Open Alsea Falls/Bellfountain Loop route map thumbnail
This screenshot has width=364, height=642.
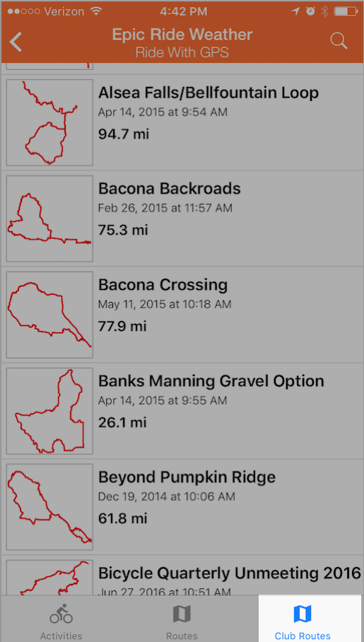(49, 122)
